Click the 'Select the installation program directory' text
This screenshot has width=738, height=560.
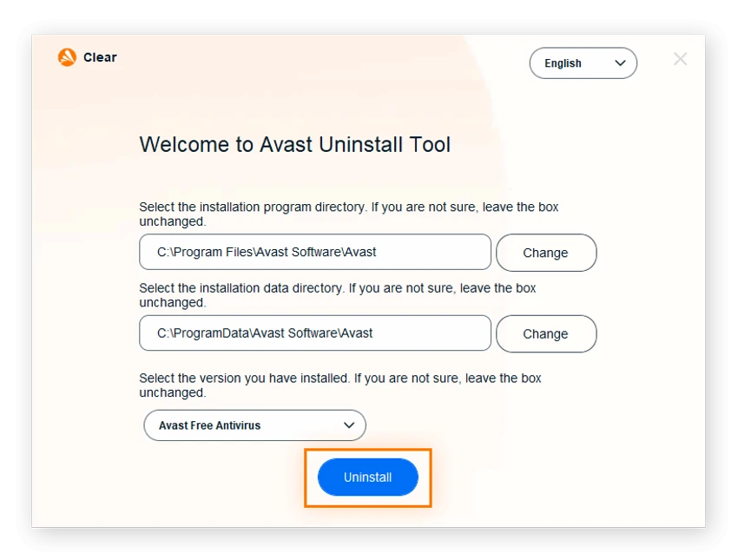[253, 207]
